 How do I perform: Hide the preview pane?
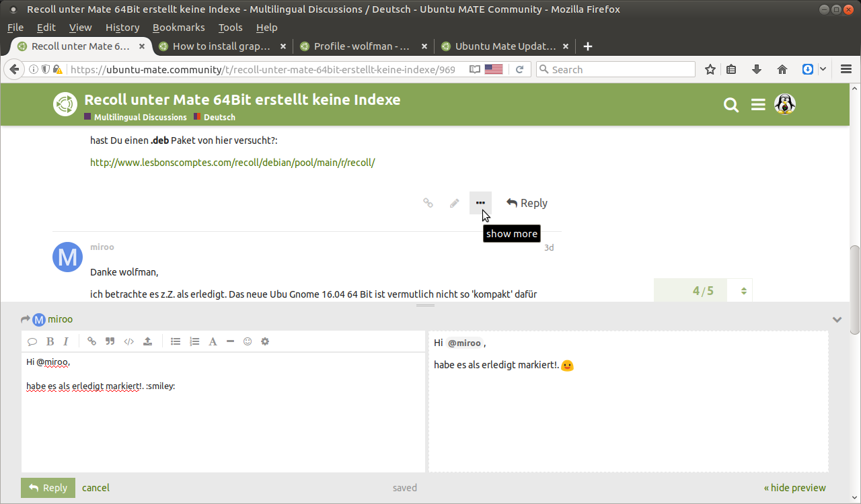[x=794, y=488]
